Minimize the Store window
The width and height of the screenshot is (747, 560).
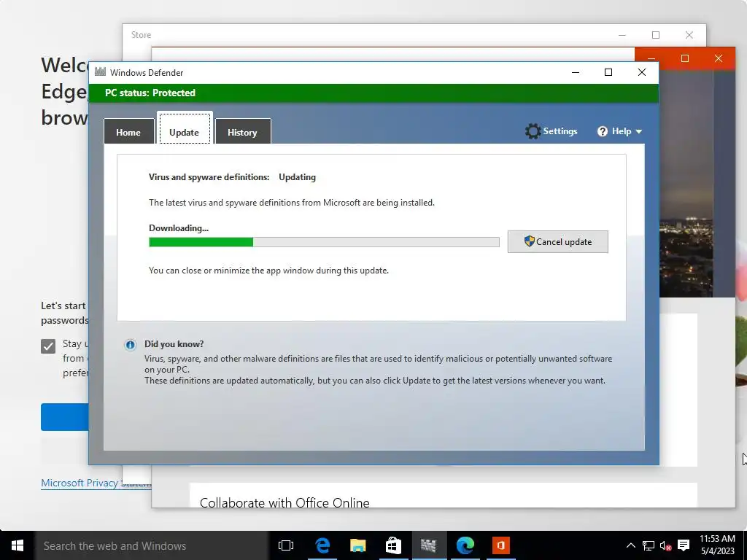pyautogui.click(x=622, y=35)
